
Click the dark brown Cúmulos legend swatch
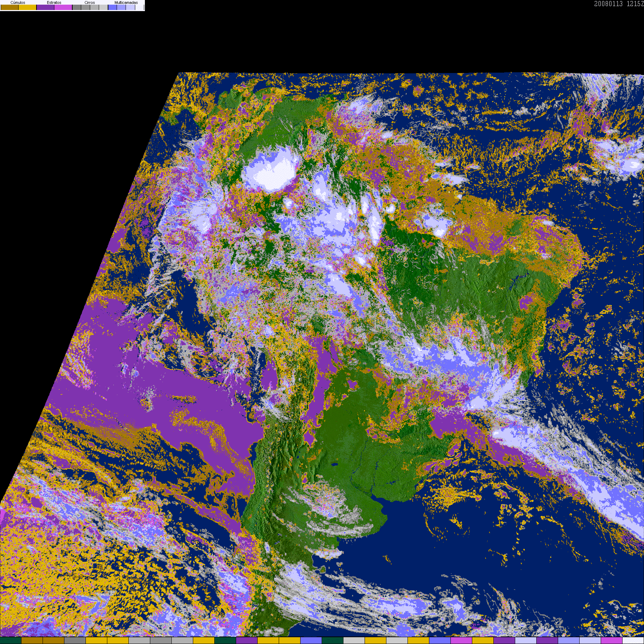point(10,7)
